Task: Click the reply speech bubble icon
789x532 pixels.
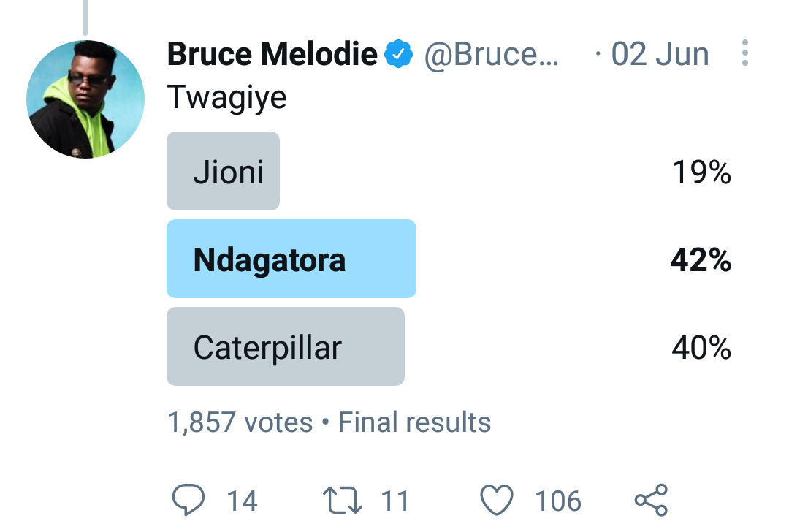Action: coord(189,501)
